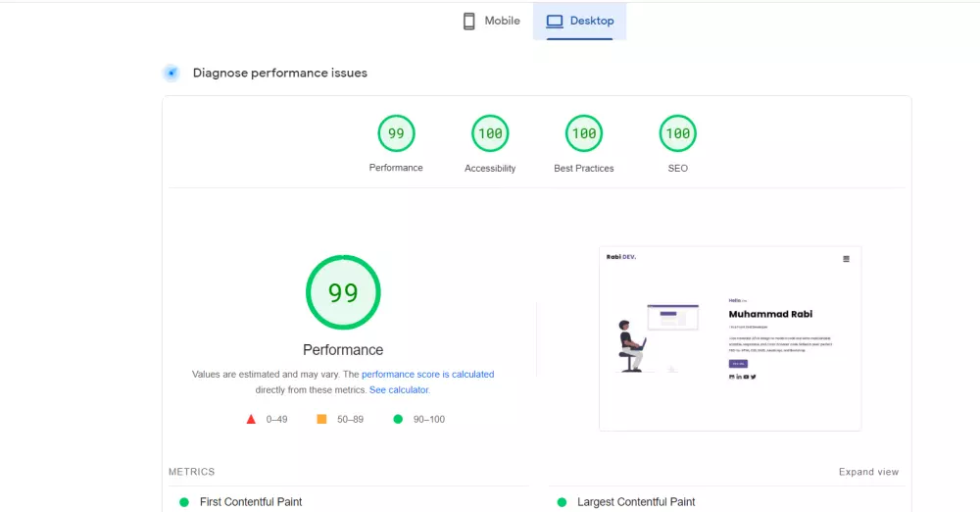This screenshot has height=512, width=980.
Task: Click the red triangle 0–49 legend icon
Action: pos(251,419)
